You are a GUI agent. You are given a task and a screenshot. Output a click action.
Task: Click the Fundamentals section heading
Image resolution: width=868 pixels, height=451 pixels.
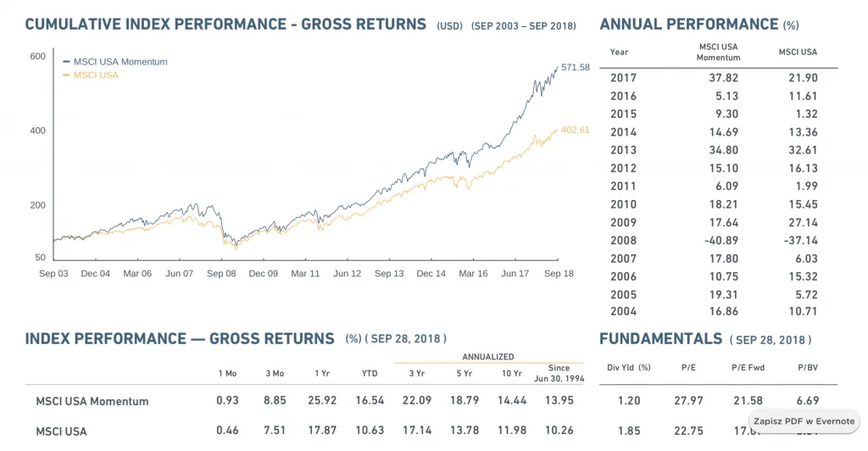pyautogui.click(x=705, y=338)
